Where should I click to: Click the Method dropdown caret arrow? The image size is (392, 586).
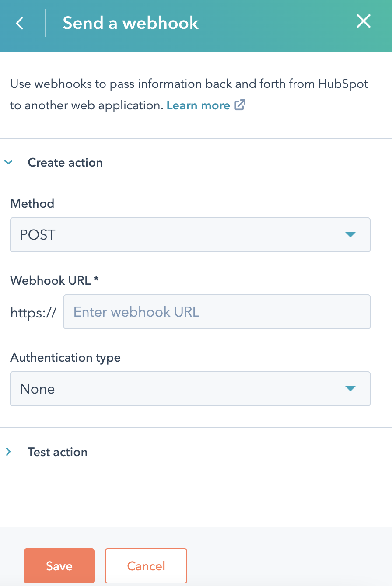350,235
